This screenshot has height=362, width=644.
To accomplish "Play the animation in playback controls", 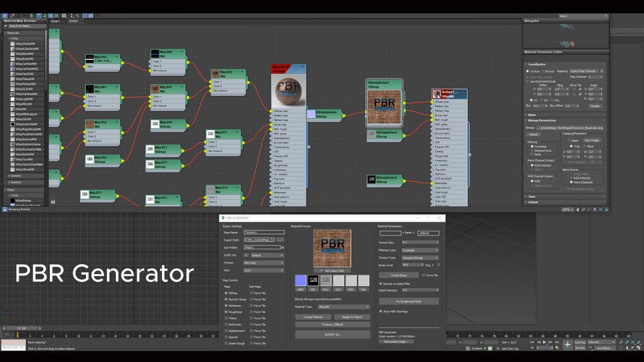I will (544, 342).
